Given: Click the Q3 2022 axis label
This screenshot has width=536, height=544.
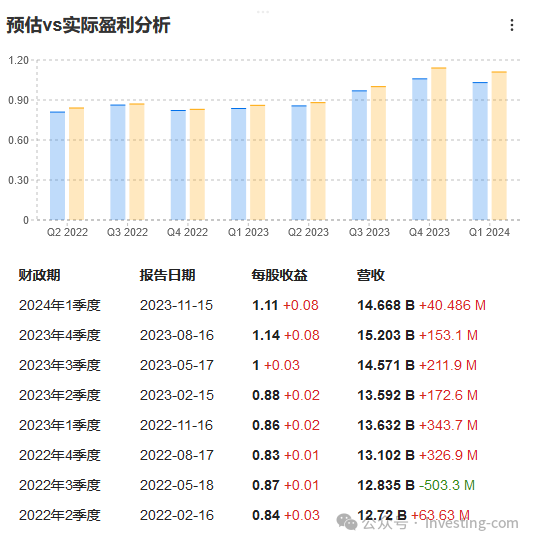Looking at the screenshot, I should coord(127,232).
